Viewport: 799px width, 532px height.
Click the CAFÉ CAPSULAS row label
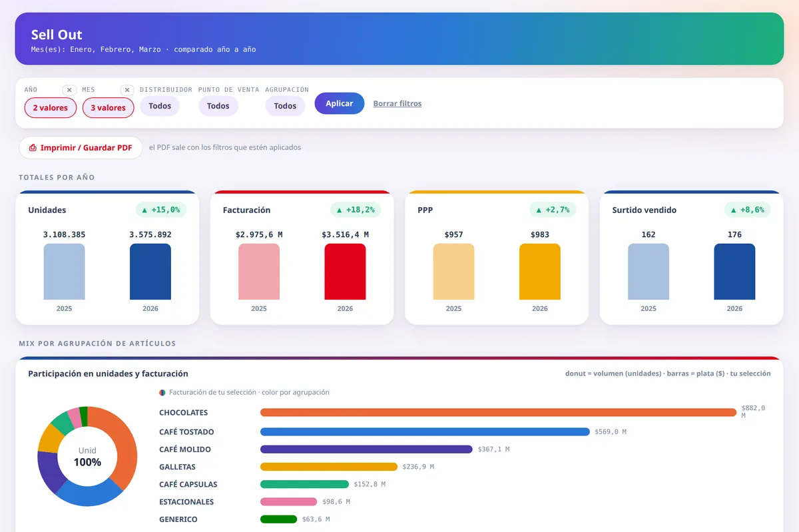[188, 484]
